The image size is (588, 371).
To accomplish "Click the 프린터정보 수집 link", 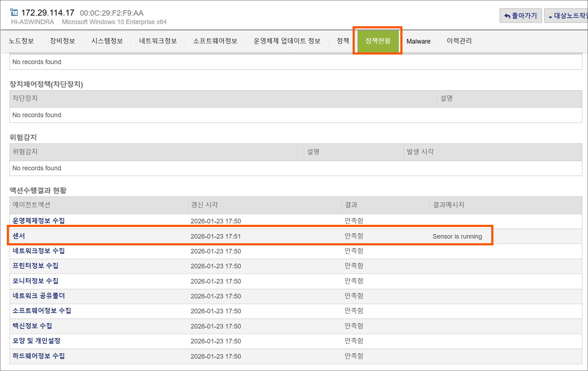I will click(x=35, y=266).
